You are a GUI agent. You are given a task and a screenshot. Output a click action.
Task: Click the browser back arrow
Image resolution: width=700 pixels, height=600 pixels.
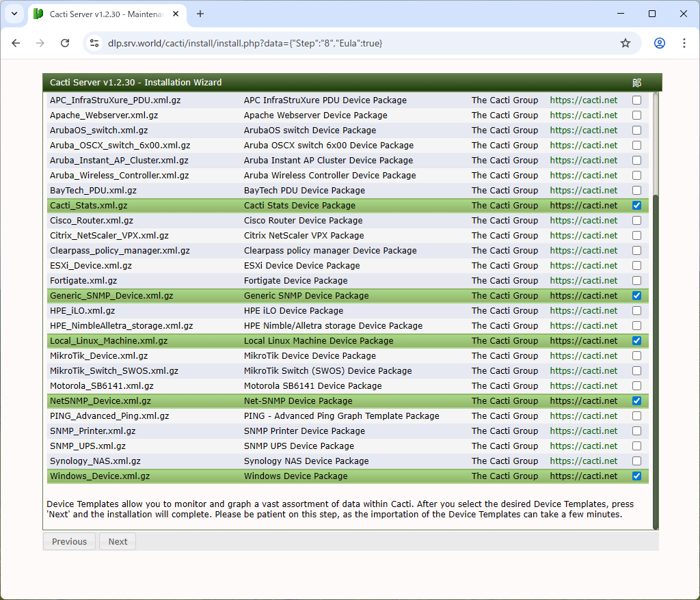16,43
